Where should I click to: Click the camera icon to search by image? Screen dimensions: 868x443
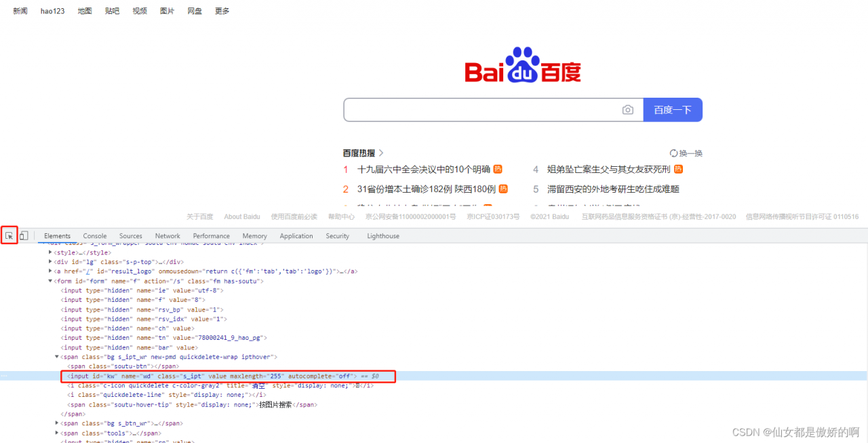pyautogui.click(x=627, y=109)
